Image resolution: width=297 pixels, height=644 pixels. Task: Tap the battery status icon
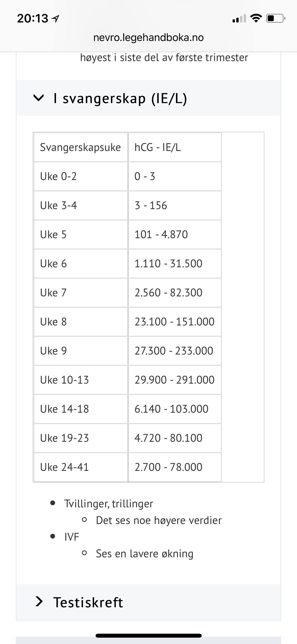click(x=275, y=19)
